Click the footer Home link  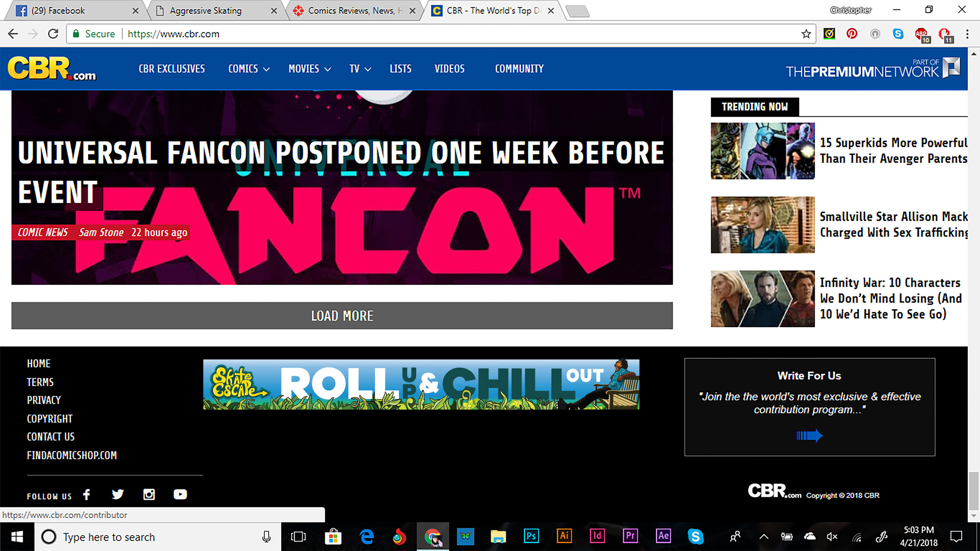39,364
